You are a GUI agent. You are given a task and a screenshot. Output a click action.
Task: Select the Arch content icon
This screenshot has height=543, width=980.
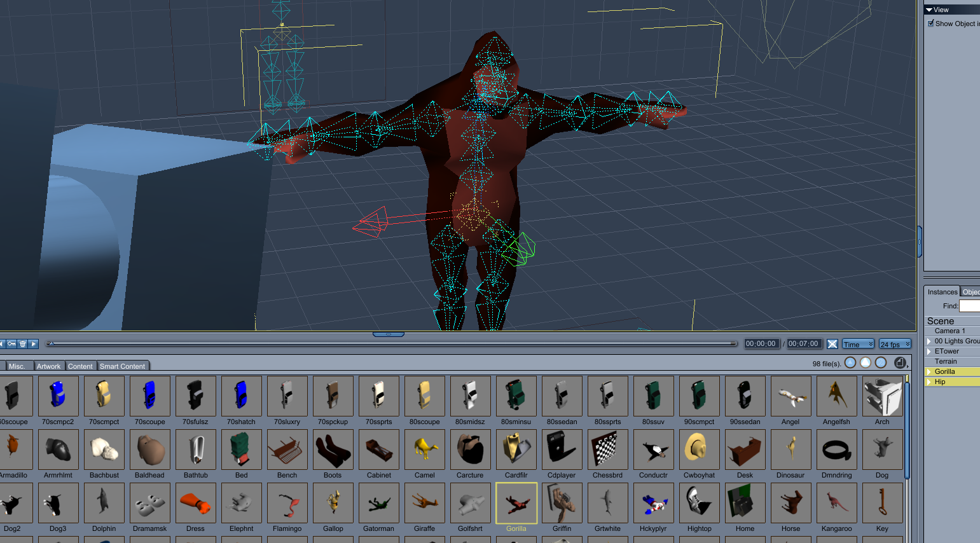[x=882, y=396]
